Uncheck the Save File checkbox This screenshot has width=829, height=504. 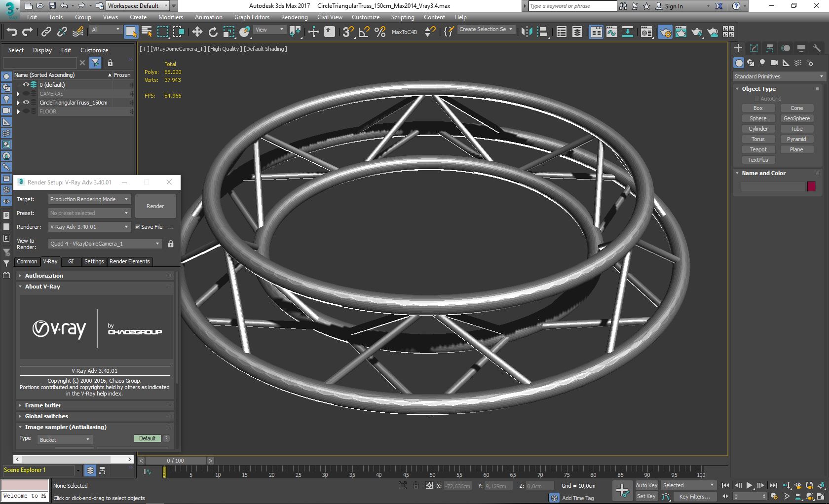(138, 227)
